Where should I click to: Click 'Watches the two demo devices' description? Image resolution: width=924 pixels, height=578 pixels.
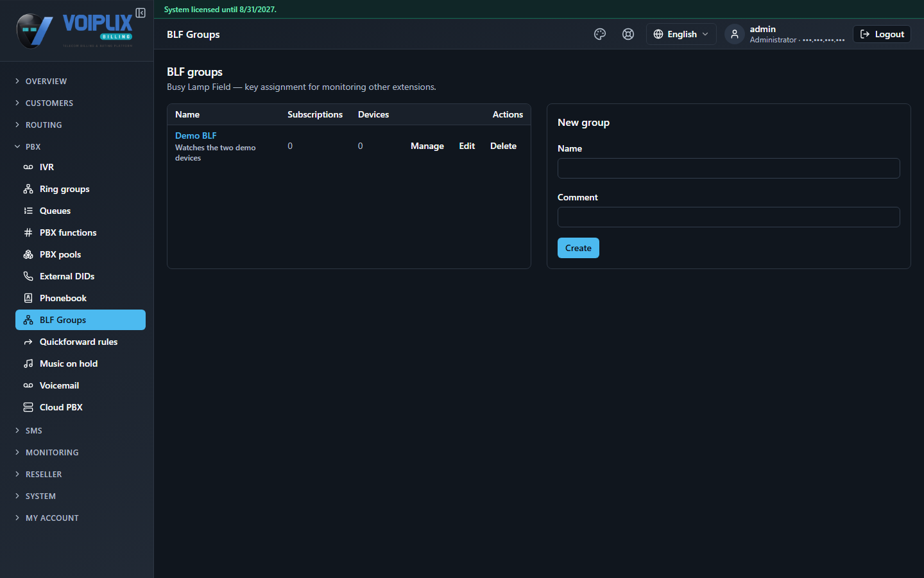click(x=216, y=153)
